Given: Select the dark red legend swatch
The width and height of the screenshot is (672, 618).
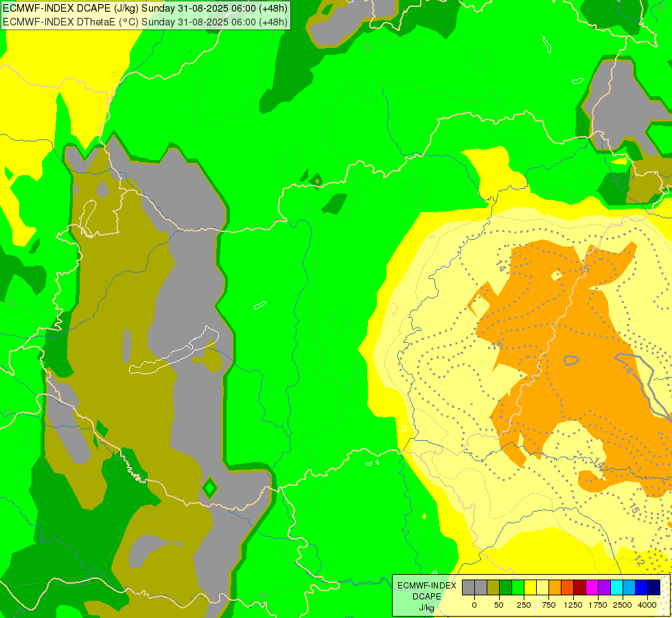Looking at the screenshot, I should [580, 587].
